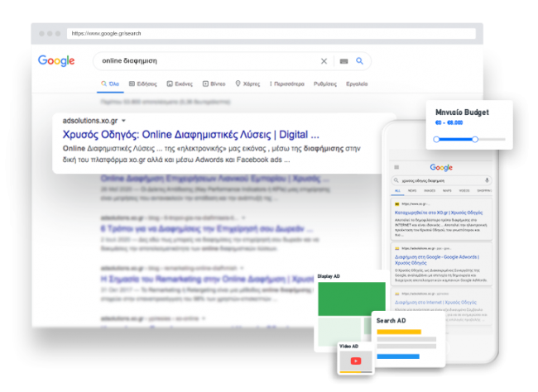Image resolution: width=538 pixels, height=392 pixels.
Task: Switch to the Ειδήσεις tab
Action: [x=142, y=84]
